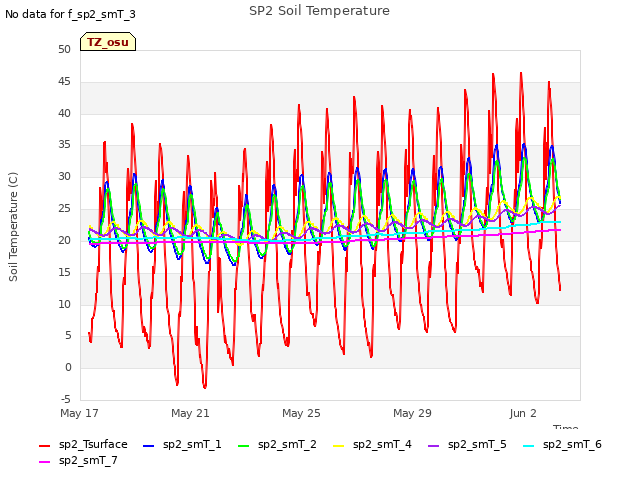This screenshot has height=480, width=640.
Task: Click the 35 y-axis tick label
Action: (64, 145)
